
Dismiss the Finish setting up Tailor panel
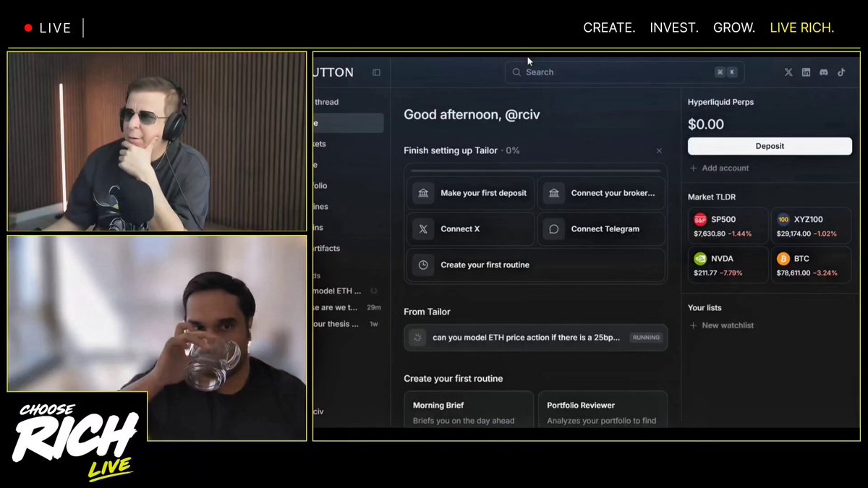[x=659, y=151]
